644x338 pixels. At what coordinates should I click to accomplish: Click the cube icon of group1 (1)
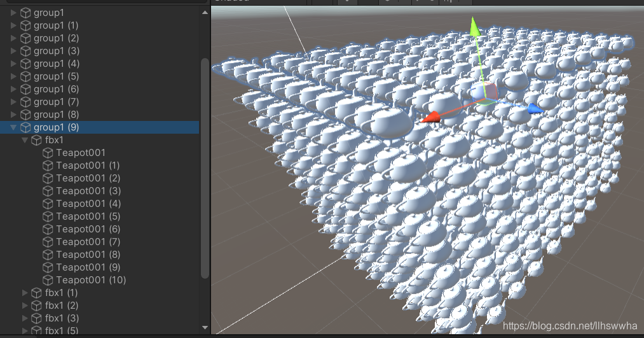(25, 25)
